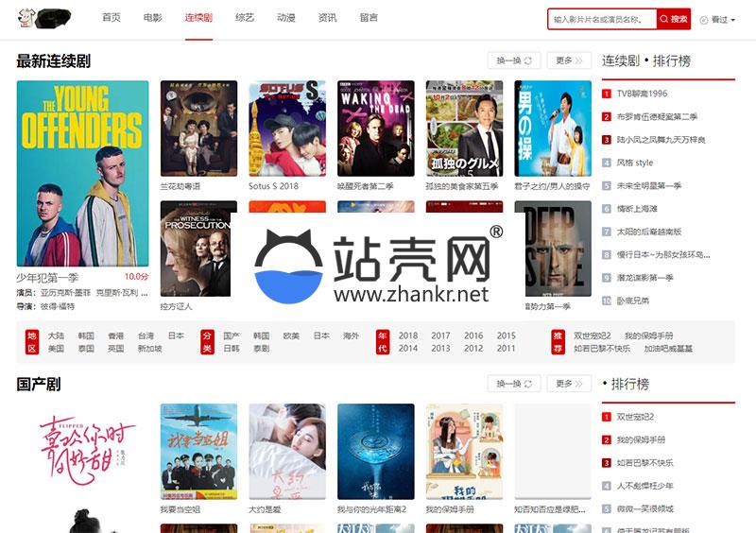
Task: Open the 我的保姆手册 poster thumbnail
Action: coord(464,452)
